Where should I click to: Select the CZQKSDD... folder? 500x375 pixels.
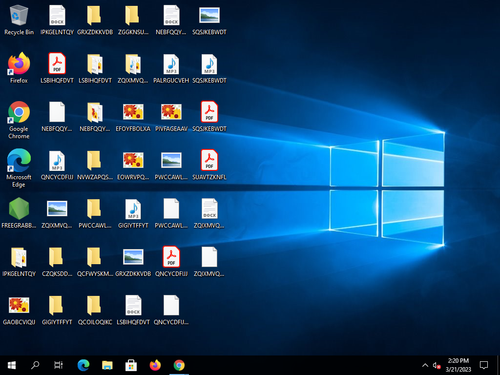[57, 261]
